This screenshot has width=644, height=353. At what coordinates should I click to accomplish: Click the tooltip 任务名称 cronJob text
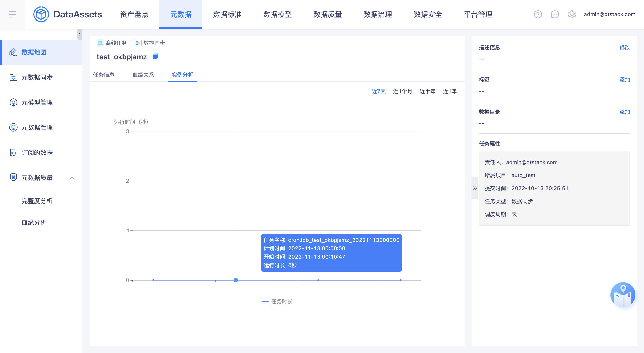tap(331, 240)
